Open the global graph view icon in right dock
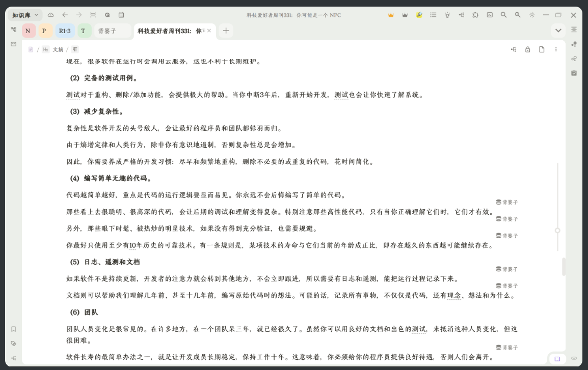 pos(574,44)
